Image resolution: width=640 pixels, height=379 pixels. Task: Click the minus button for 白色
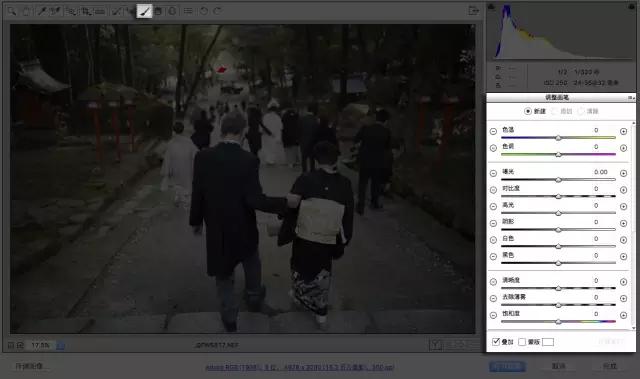[493, 240]
